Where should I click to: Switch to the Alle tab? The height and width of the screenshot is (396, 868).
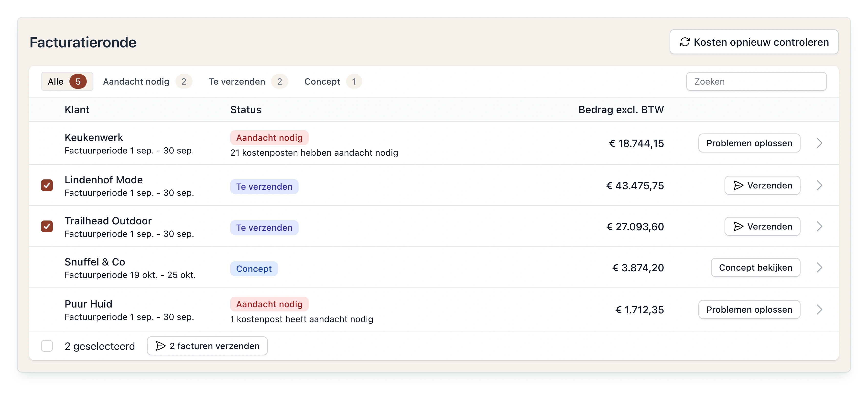click(x=67, y=82)
